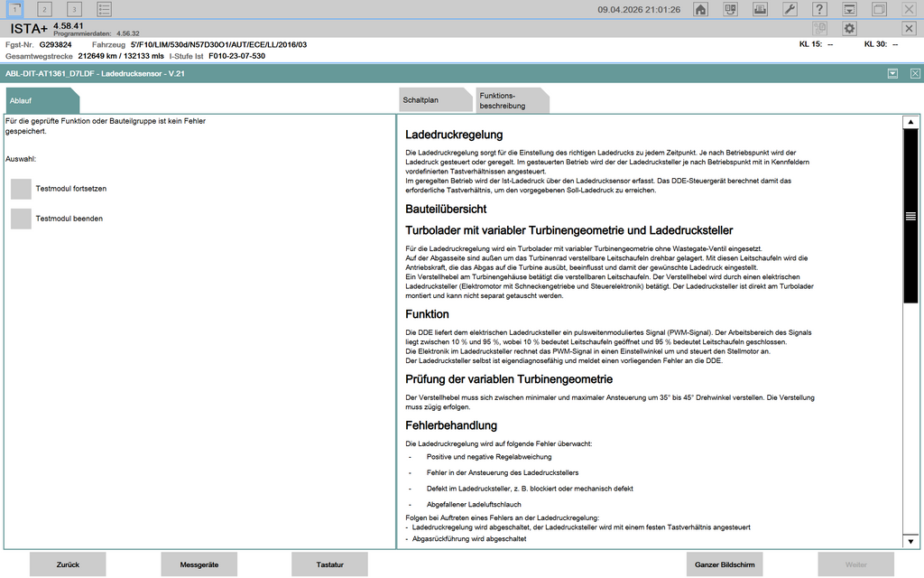
Task: Open the wrench administration icon
Action: click(790, 9)
